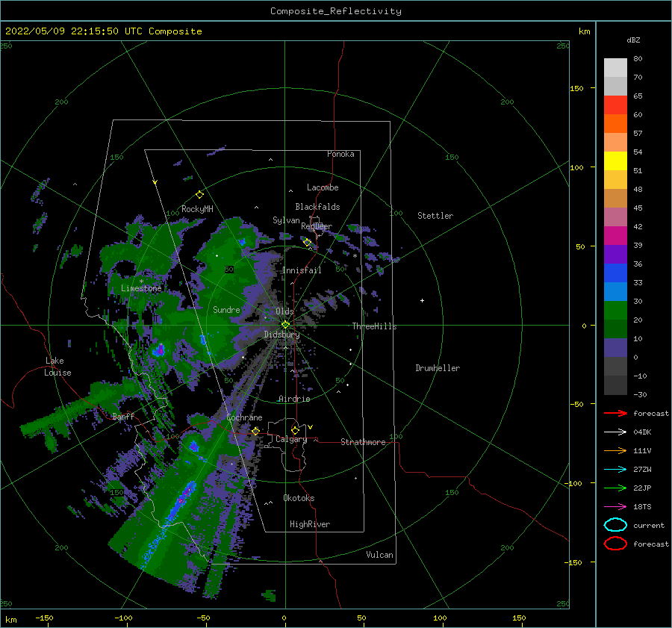Click the white cross marker east of ThreeHills
672x628 pixels.
422,300
